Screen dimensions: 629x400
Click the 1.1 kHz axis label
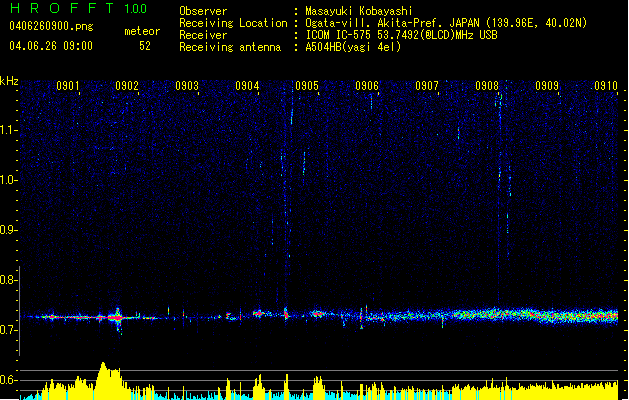8,130
